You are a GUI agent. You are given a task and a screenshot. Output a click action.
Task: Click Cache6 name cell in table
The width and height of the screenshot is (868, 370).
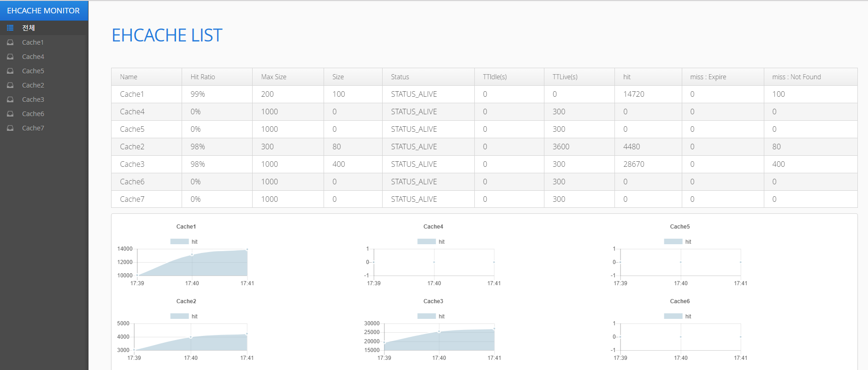pyautogui.click(x=147, y=182)
